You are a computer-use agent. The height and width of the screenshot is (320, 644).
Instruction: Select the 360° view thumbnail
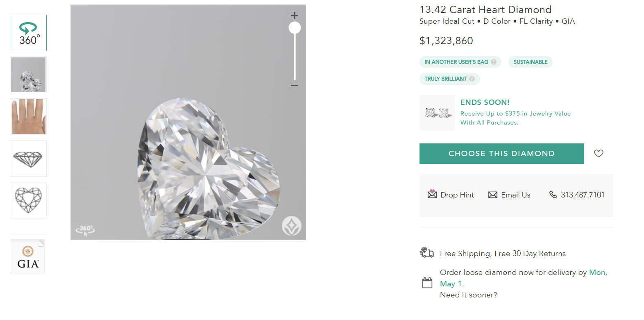coord(28,33)
